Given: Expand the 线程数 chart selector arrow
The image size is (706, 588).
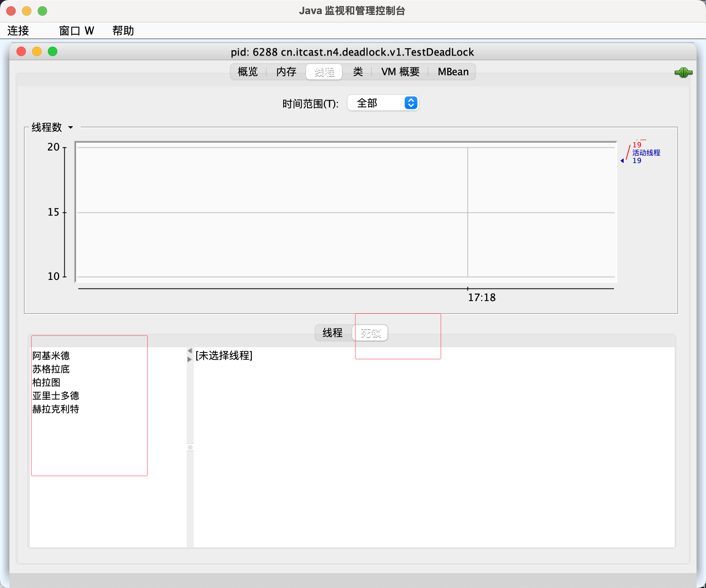Looking at the screenshot, I should (71, 127).
